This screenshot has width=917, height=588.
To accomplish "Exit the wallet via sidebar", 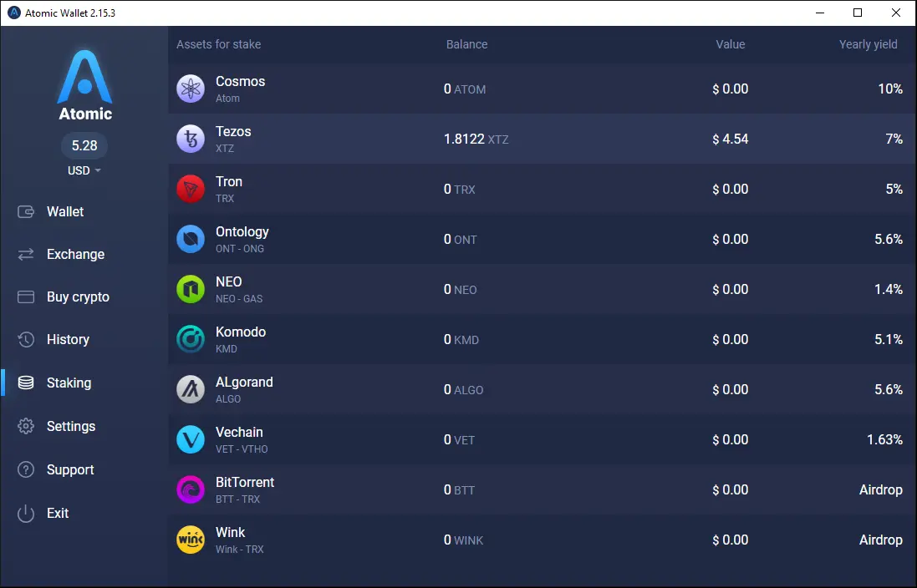I will [58, 513].
